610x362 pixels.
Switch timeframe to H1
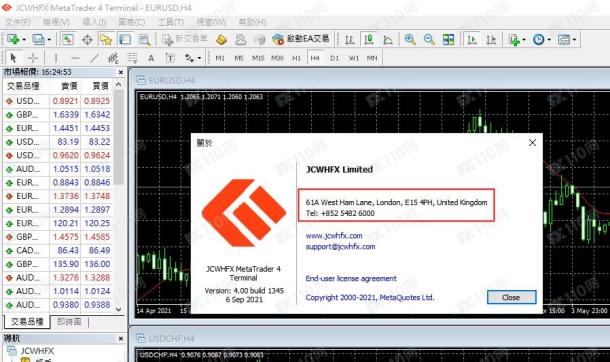point(296,58)
